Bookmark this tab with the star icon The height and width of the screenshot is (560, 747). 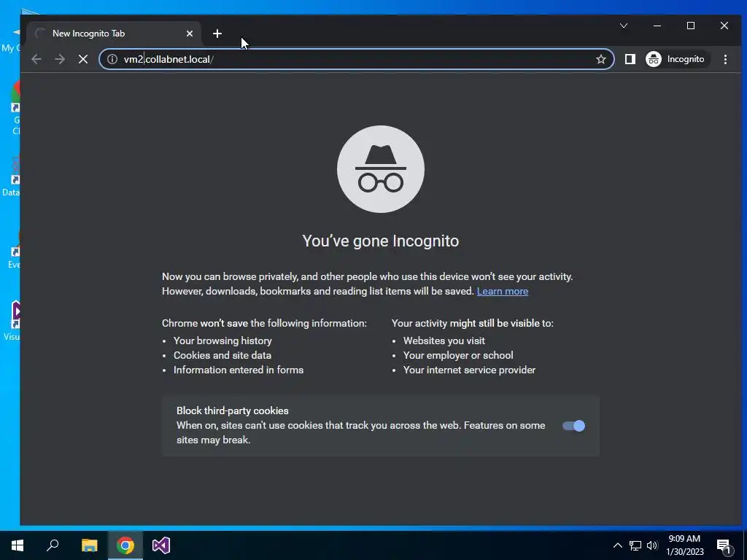pos(601,59)
